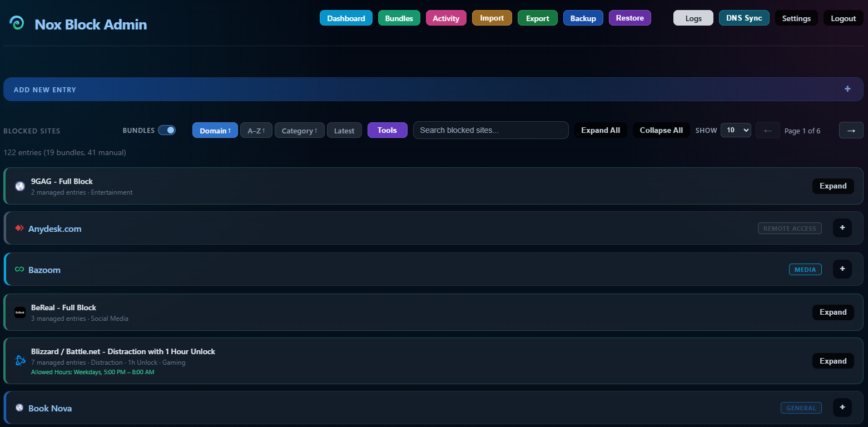The height and width of the screenshot is (427, 868).
Task: Open the Backup page
Action: [583, 18]
